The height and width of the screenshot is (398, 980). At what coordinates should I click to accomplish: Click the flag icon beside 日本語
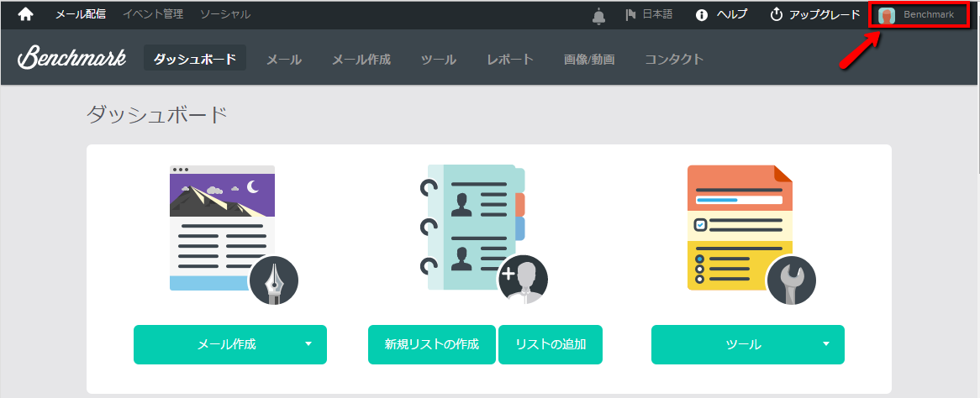[x=630, y=14]
